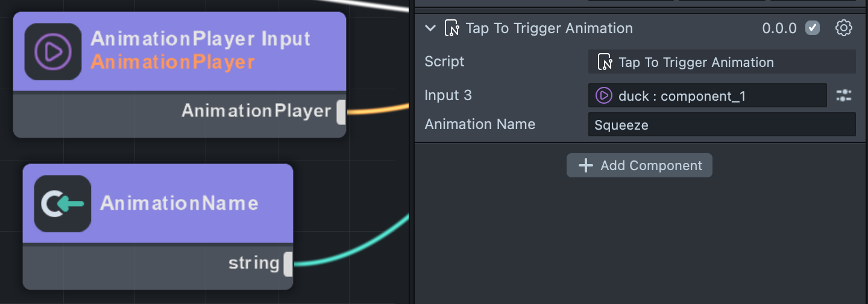Click the Tap To Trigger Animation header title
Image resolution: width=868 pixels, height=304 pixels.
(x=549, y=28)
